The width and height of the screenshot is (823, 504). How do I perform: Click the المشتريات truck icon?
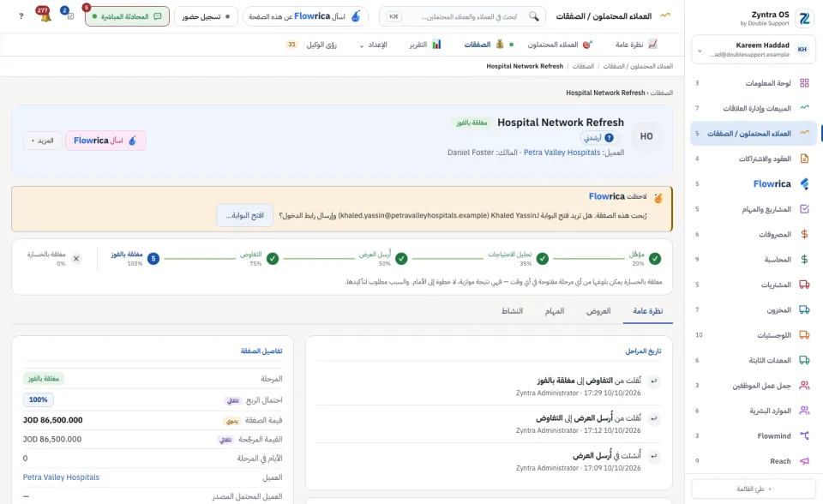click(x=804, y=285)
